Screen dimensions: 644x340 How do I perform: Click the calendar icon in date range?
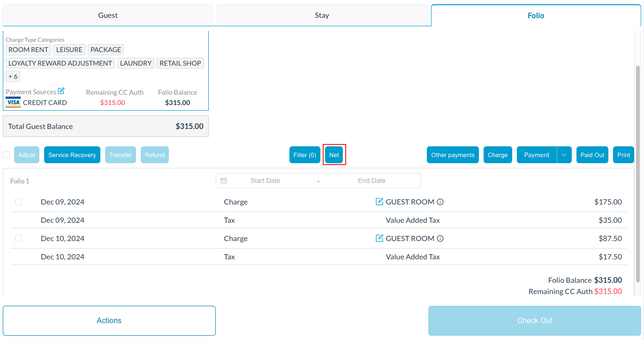pos(224,181)
